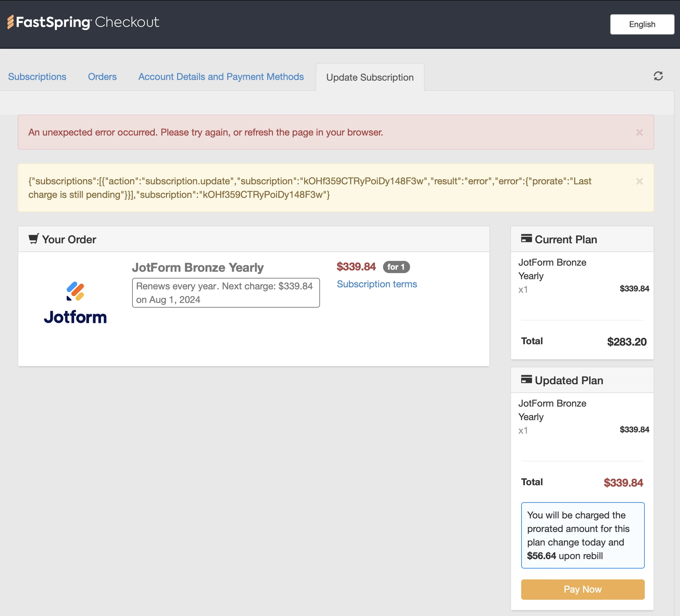Switch to the Subscriptions tab

[37, 77]
